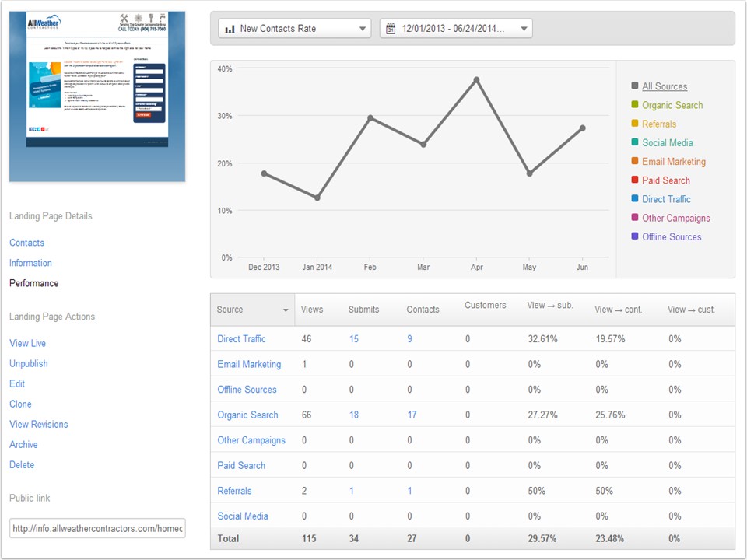Open Paid Search table row link
Screen dimensions: 747x560
pos(241,465)
